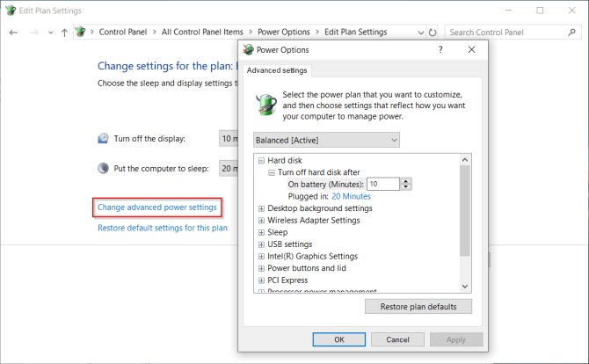This screenshot has width=589, height=364.
Task: Click Change advanced power settings link
Action: (156, 207)
